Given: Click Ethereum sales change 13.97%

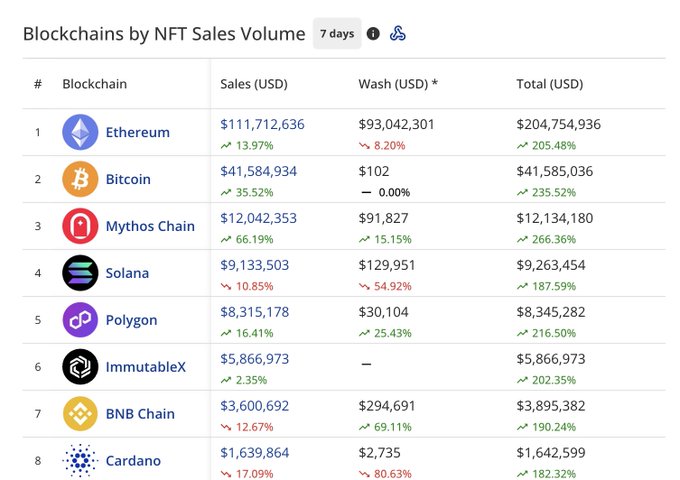Looking at the screenshot, I should [x=247, y=145].
